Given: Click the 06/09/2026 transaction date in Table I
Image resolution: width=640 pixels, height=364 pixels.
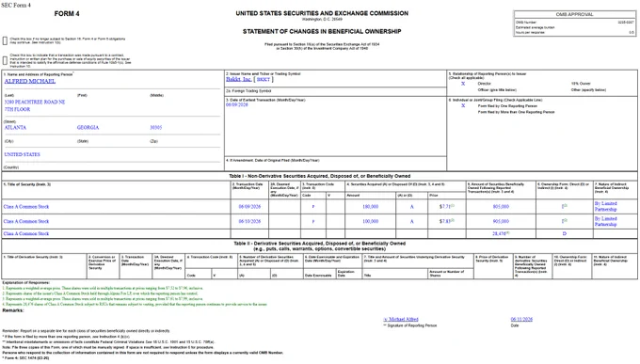Looking at the screenshot, I should (x=249, y=207).
